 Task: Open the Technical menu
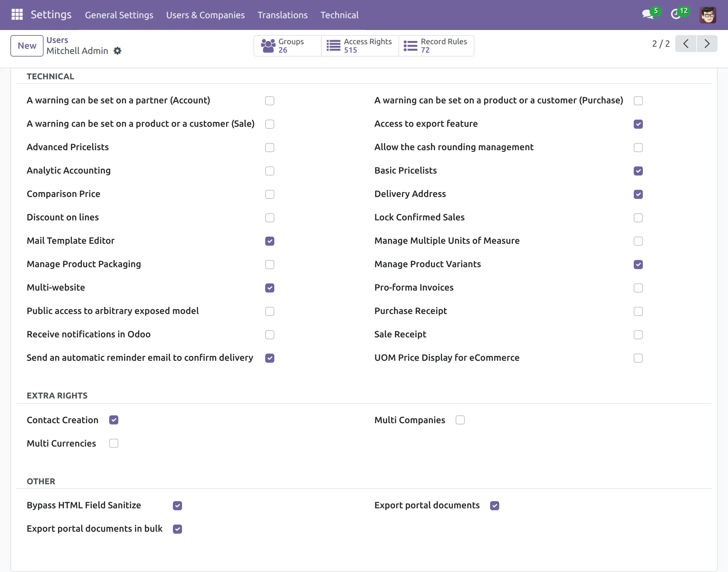339,15
